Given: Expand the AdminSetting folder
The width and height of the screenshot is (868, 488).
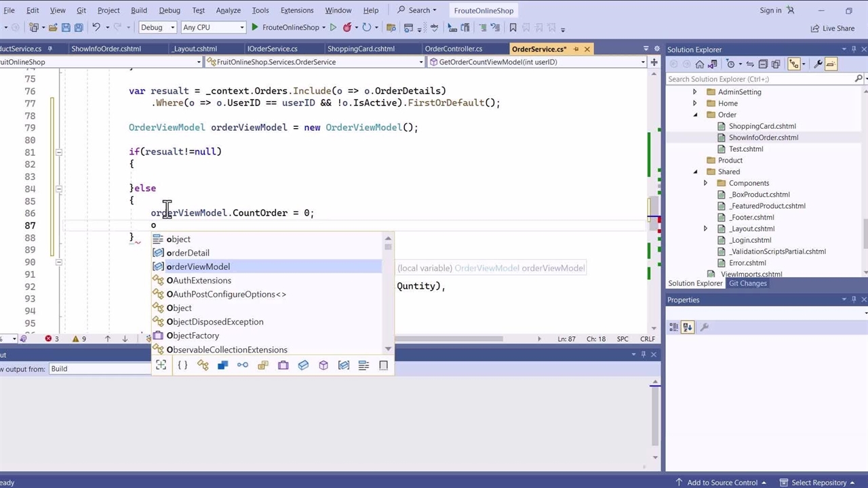Looking at the screenshot, I should (694, 92).
